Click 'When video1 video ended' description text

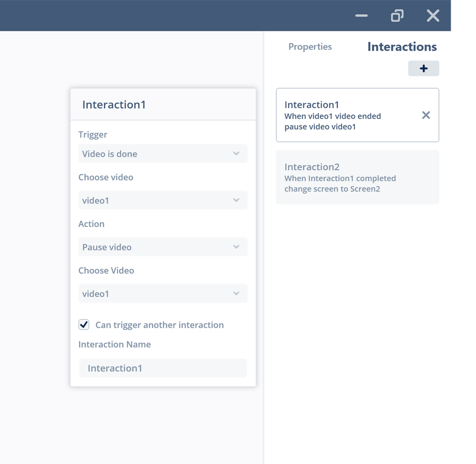(333, 116)
